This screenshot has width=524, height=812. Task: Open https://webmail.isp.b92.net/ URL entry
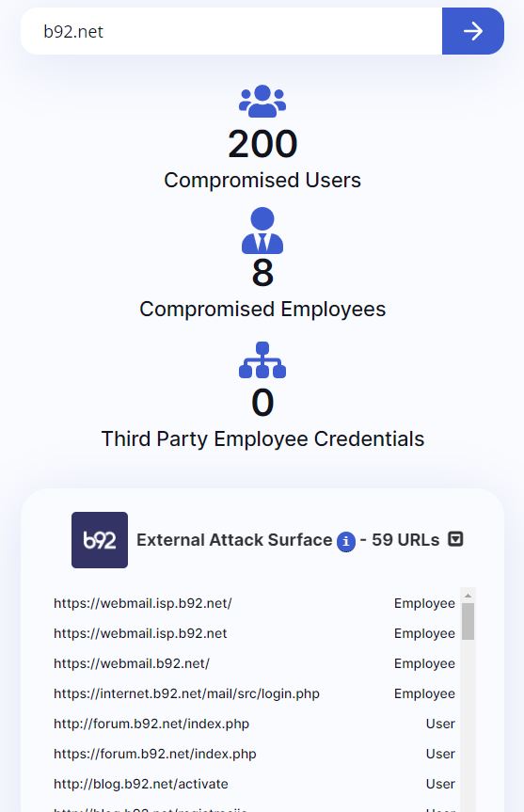[142, 603]
